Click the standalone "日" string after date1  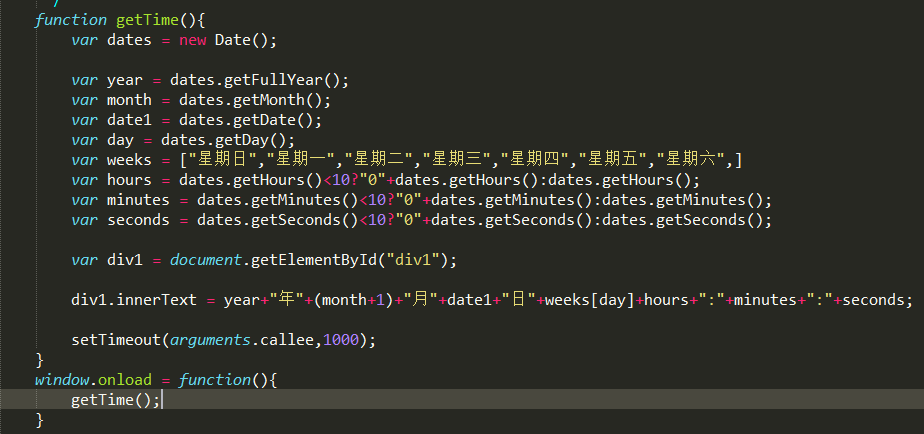click(519, 300)
